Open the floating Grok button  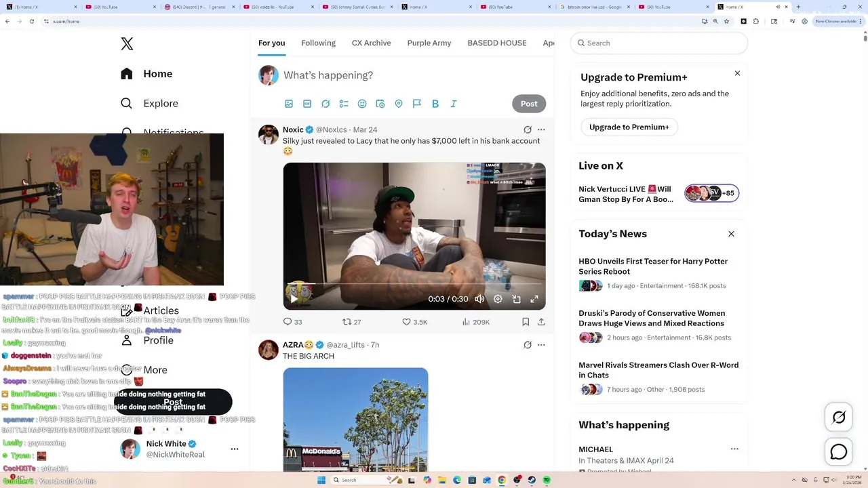(839, 418)
